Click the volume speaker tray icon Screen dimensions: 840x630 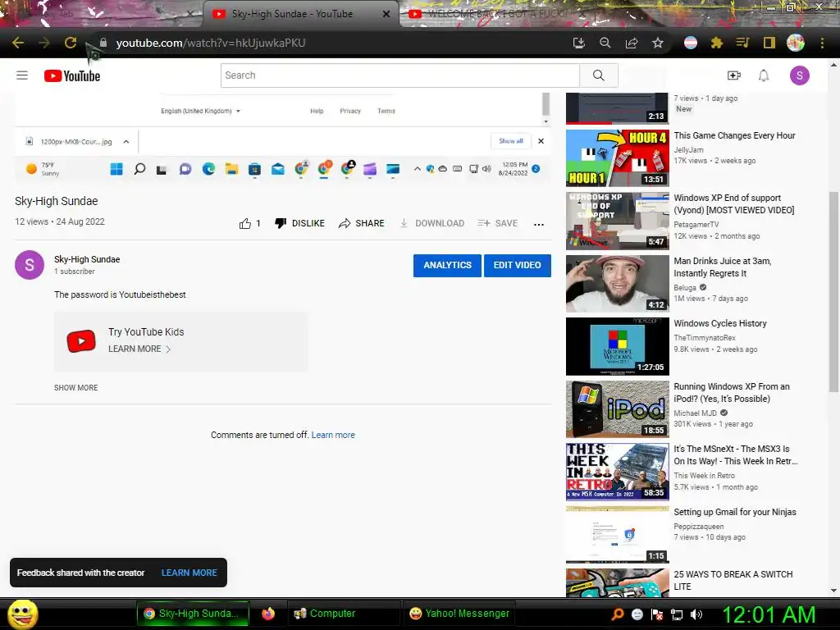click(x=696, y=614)
